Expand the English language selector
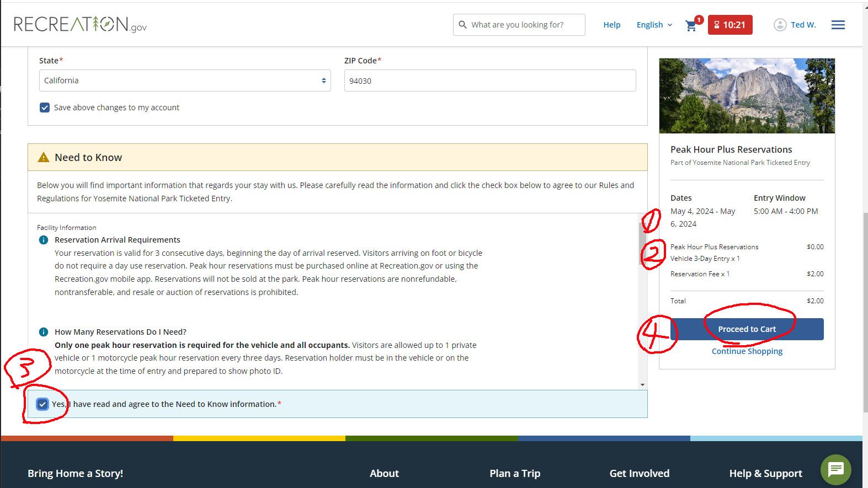Screen dimensions: 868x488 click(654, 25)
